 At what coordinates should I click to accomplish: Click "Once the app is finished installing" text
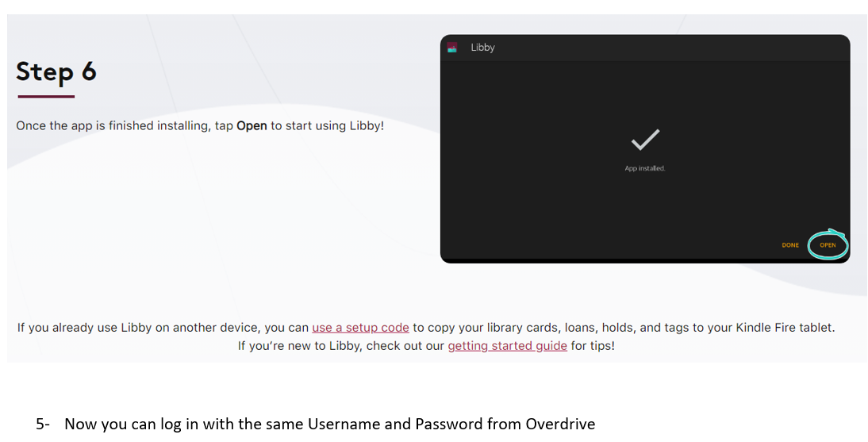[x=113, y=126]
